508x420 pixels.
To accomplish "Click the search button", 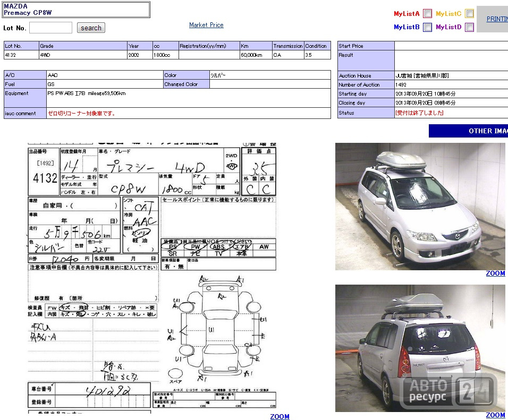I will [x=91, y=28].
